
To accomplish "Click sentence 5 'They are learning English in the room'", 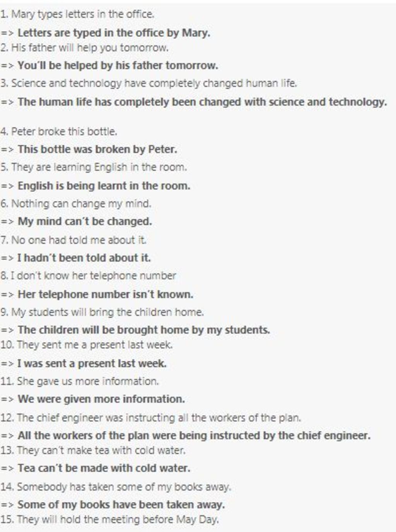I will tap(94, 167).
